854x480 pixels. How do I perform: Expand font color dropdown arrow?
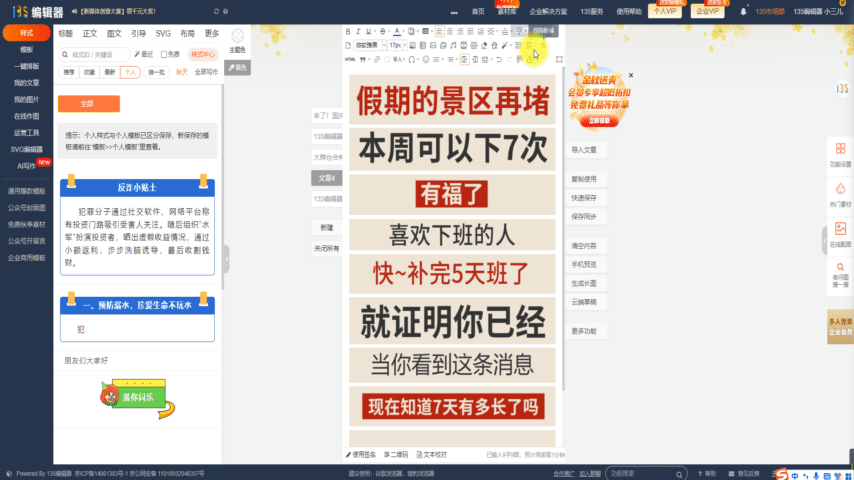404,31
